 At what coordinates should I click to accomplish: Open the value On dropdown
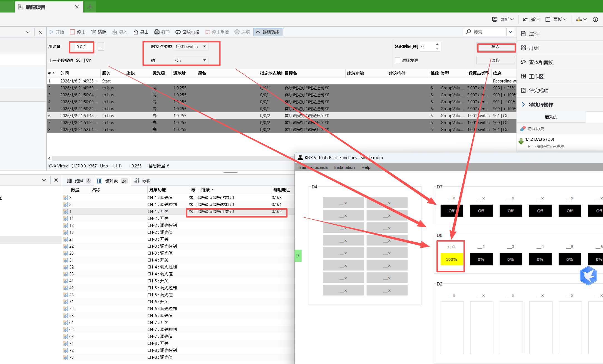click(205, 60)
